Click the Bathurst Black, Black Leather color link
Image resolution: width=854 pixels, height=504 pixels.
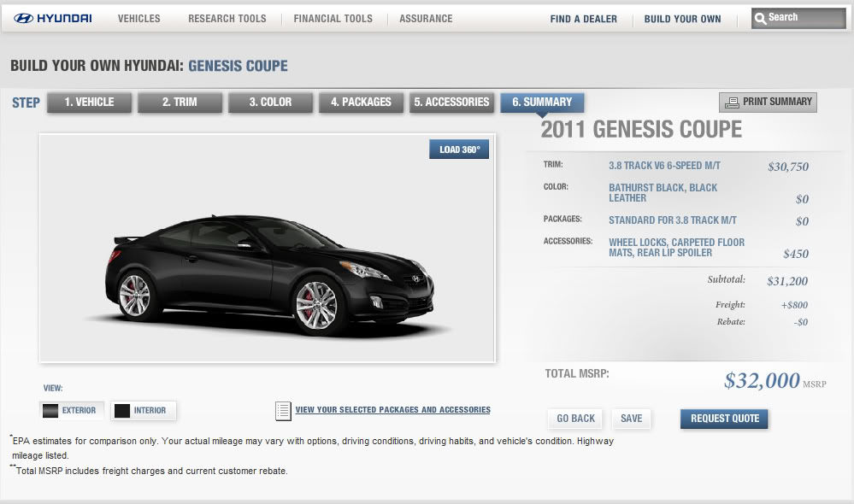pyautogui.click(x=663, y=193)
